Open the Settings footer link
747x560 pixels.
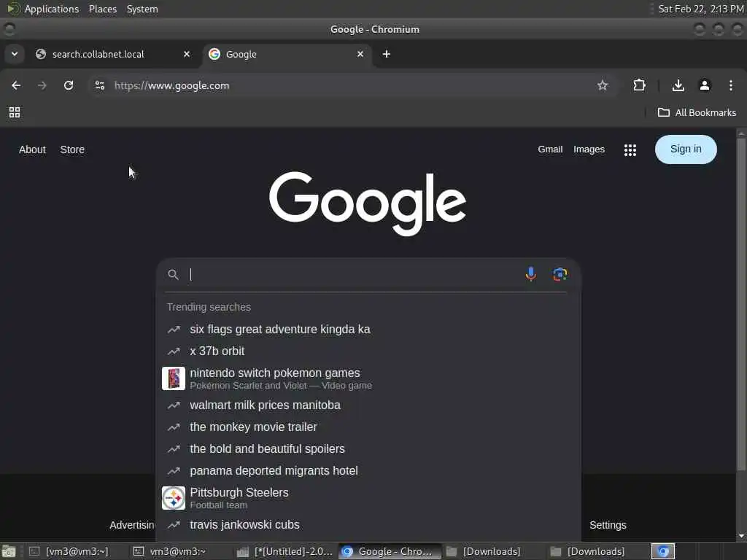click(608, 525)
